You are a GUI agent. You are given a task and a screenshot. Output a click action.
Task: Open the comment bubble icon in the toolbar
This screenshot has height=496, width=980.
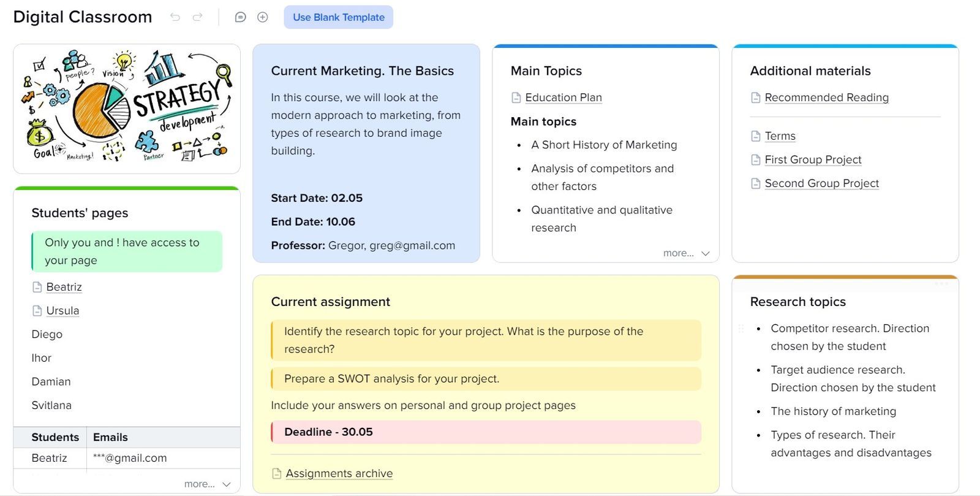pyautogui.click(x=240, y=17)
